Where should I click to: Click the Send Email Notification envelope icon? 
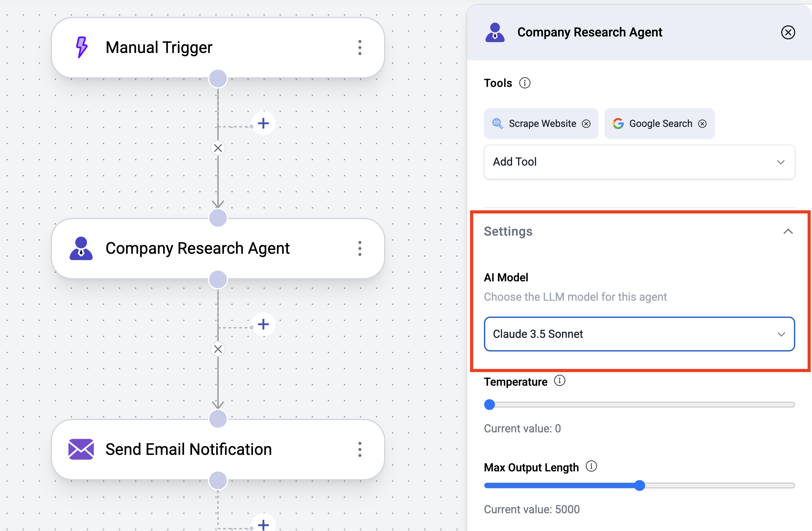click(81, 449)
